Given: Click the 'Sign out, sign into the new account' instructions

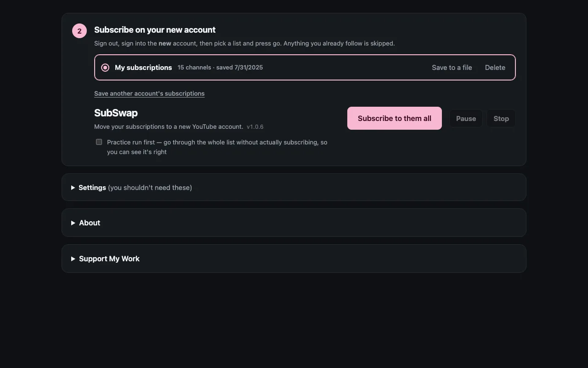Looking at the screenshot, I should (x=244, y=44).
